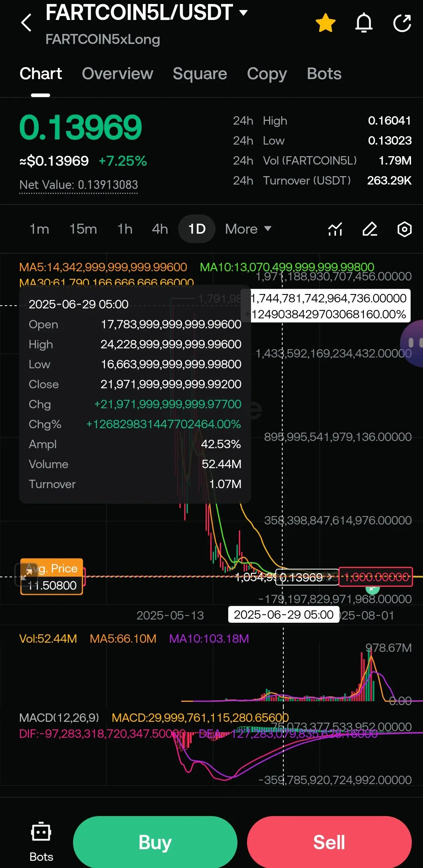Toggle the favorite star icon
The width and height of the screenshot is (423, 868).
point(326,23)
